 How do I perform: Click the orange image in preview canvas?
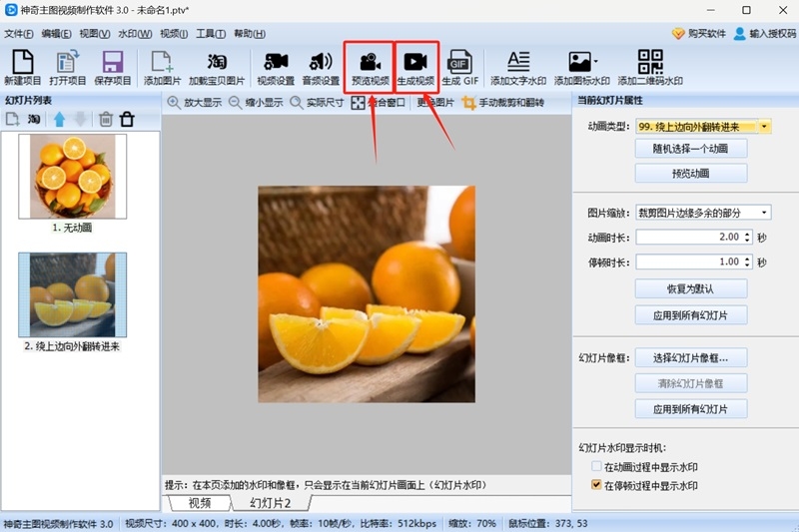tap(367, 294)
